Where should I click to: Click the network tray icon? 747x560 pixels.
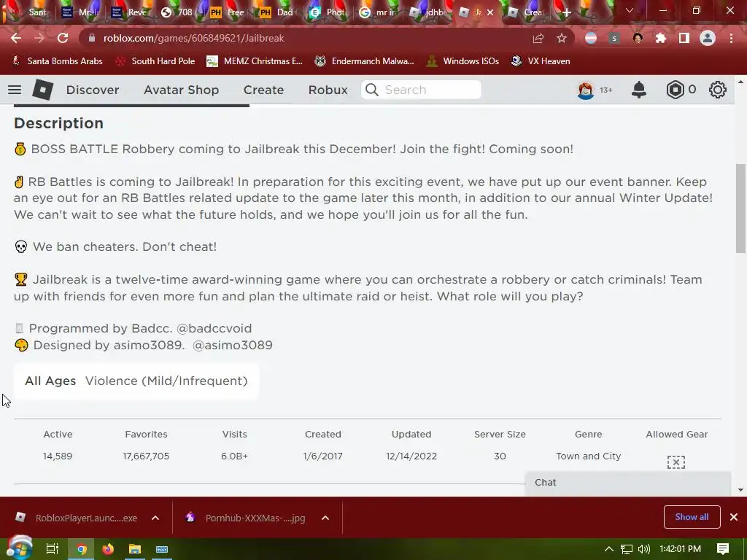click(627, 549)
